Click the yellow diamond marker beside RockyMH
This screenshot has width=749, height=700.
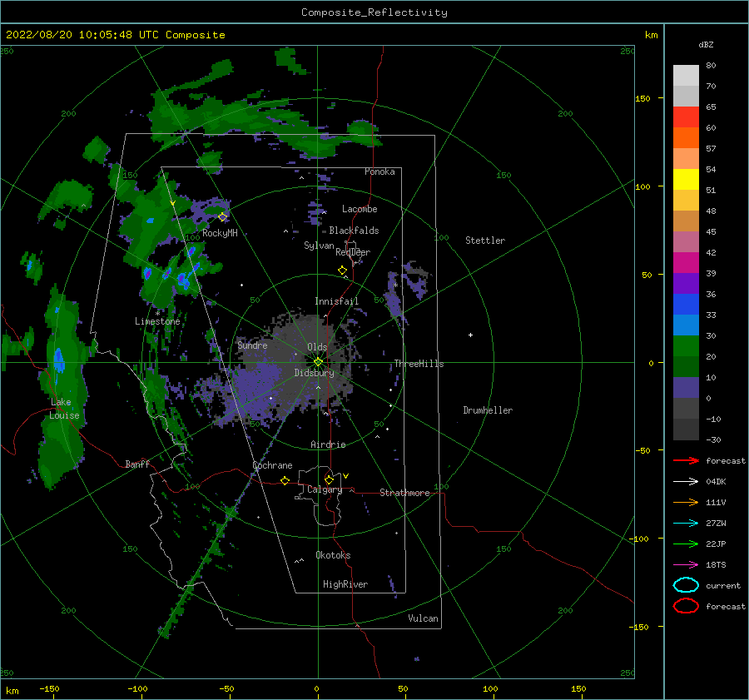(222, 217)
